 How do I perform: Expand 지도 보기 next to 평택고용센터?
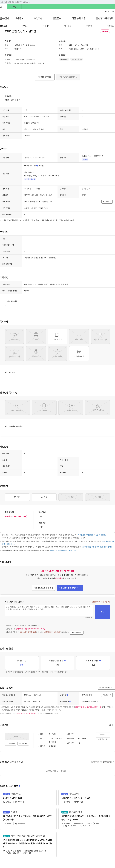click(107, 695)
